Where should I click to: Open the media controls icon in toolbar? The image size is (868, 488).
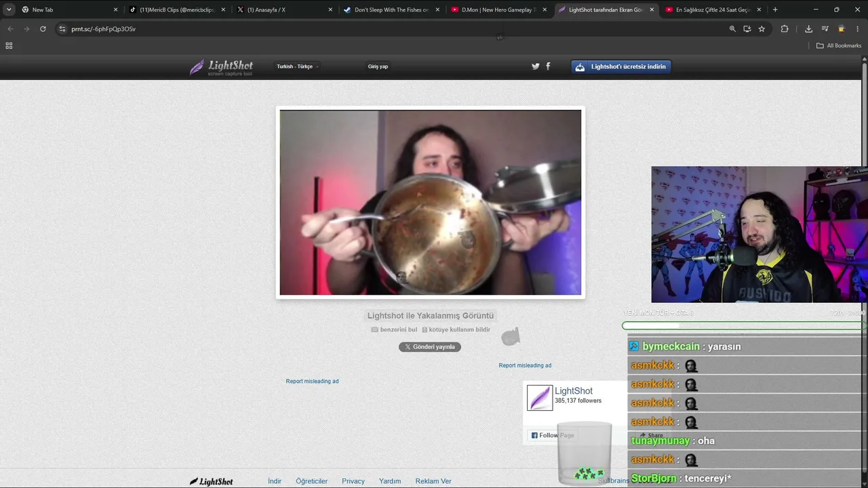pyautogui.click(x=825, y=29)
